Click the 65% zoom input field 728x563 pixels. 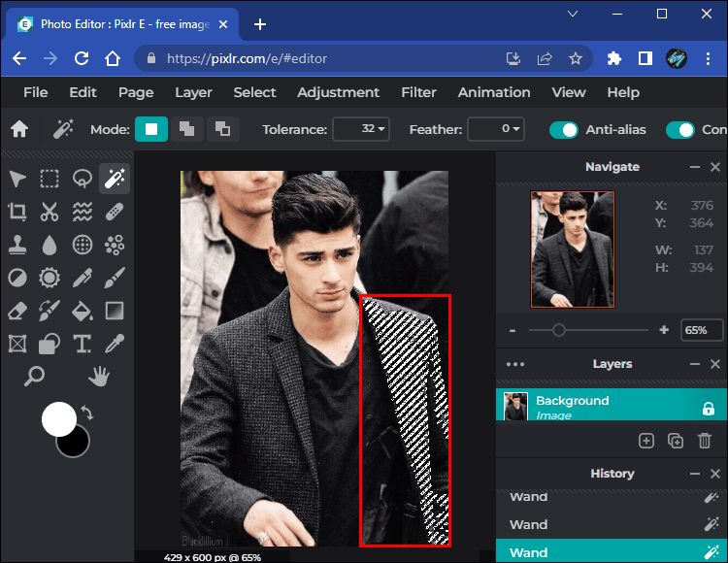tap(701, 330)
